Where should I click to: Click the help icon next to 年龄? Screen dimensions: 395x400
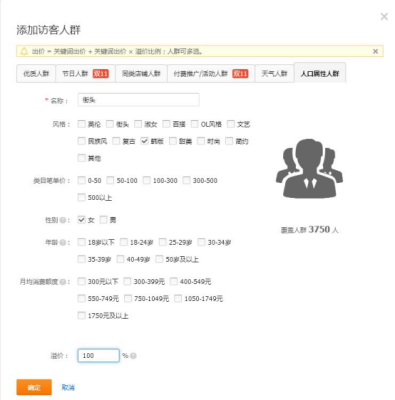point(62,242)
